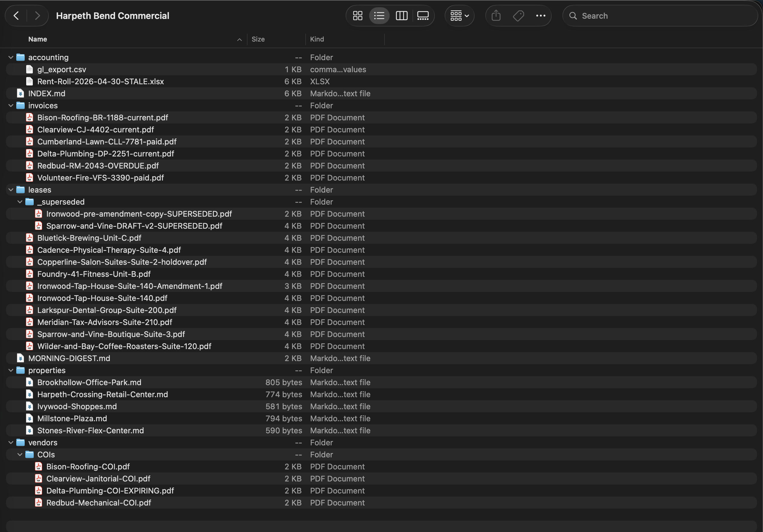
Task: Select the accounting folder icon
Action: pyautogui.click(x=20, y=57)
